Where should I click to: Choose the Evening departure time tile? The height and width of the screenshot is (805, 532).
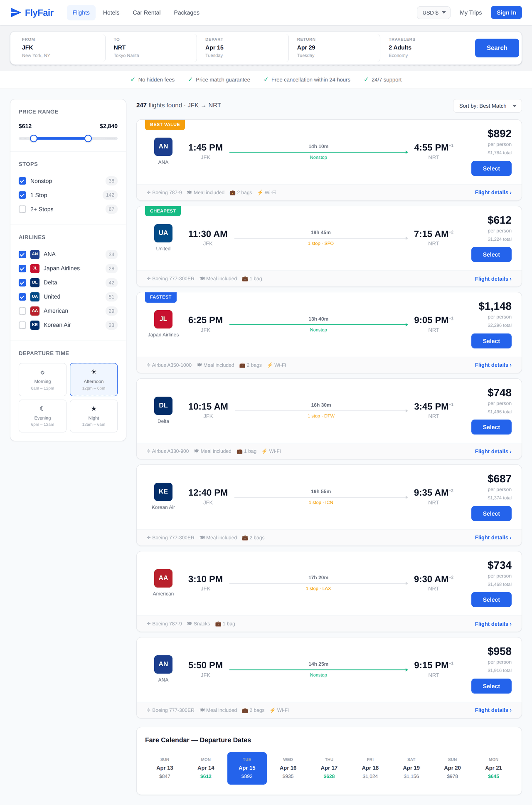[42, 416]
